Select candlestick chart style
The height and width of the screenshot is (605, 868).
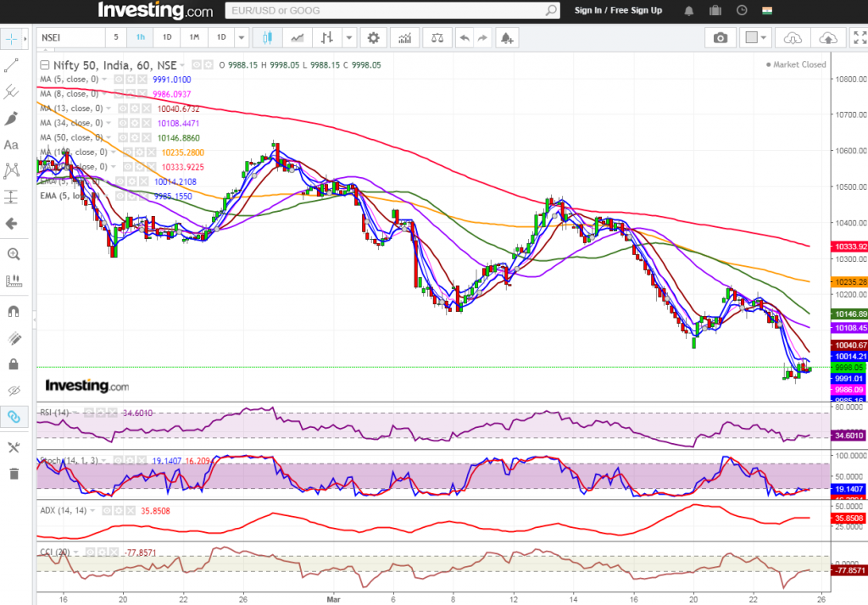(x=267, y=37)
